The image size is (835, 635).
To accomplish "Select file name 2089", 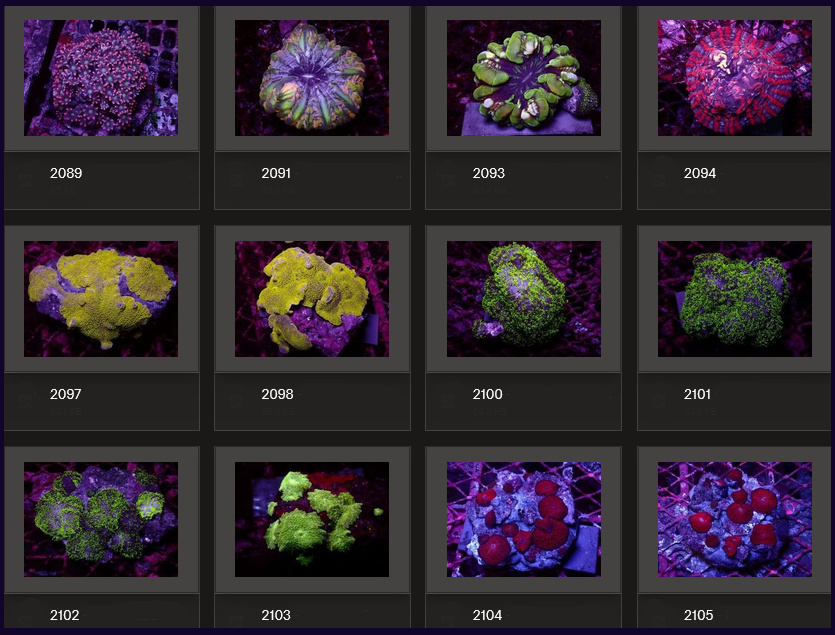I will (66, 173).
